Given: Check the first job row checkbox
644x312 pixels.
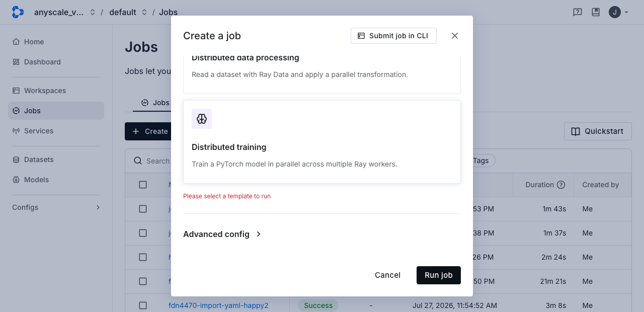Looking at the screenshot, I should pos(143,209).
